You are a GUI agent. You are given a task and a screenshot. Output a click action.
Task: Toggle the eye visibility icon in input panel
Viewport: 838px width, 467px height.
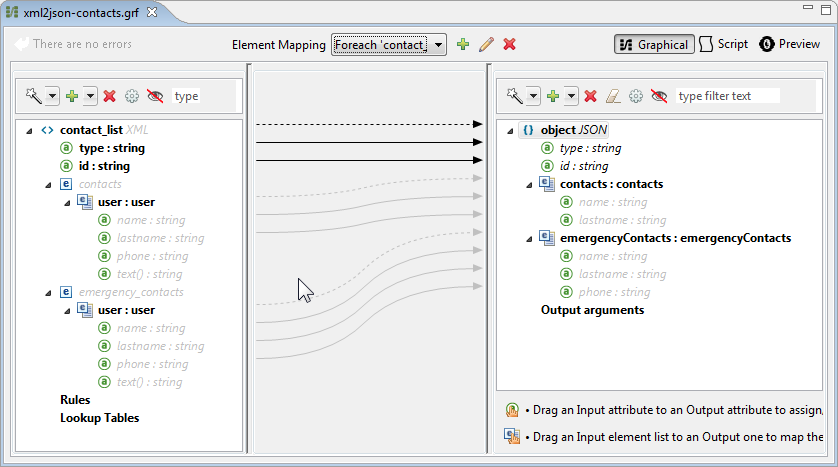click(155, 96)
